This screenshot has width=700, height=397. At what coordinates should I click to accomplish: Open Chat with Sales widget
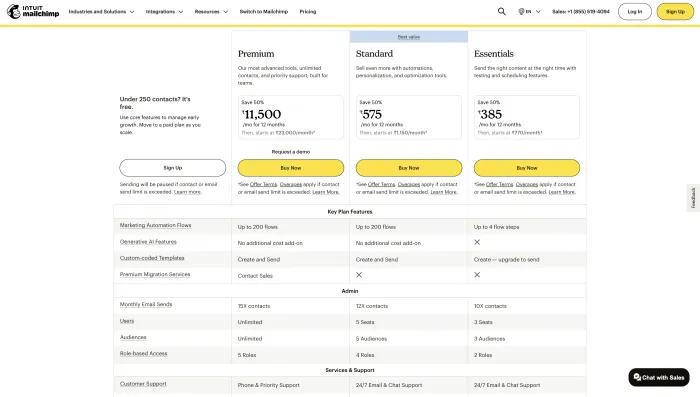659,377
